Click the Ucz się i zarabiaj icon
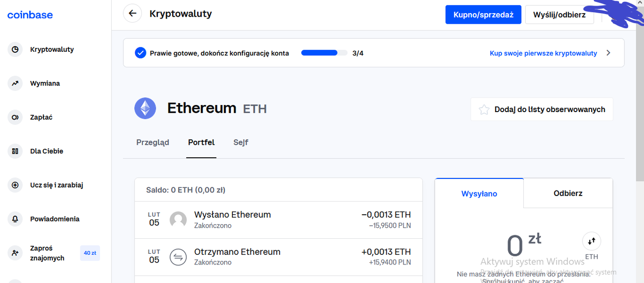The width and height of the screenshot is (644, 283). (15, 185)
